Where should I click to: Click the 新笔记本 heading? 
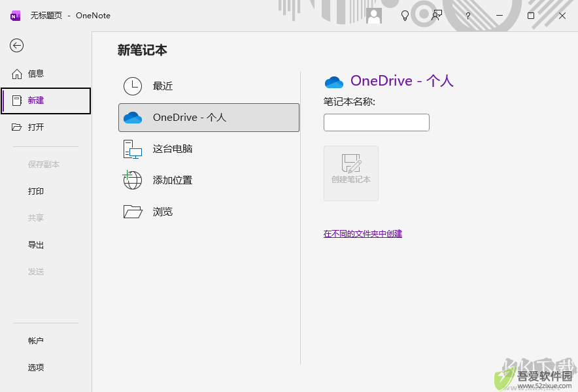pyautogui.click(x=143, y=50)
